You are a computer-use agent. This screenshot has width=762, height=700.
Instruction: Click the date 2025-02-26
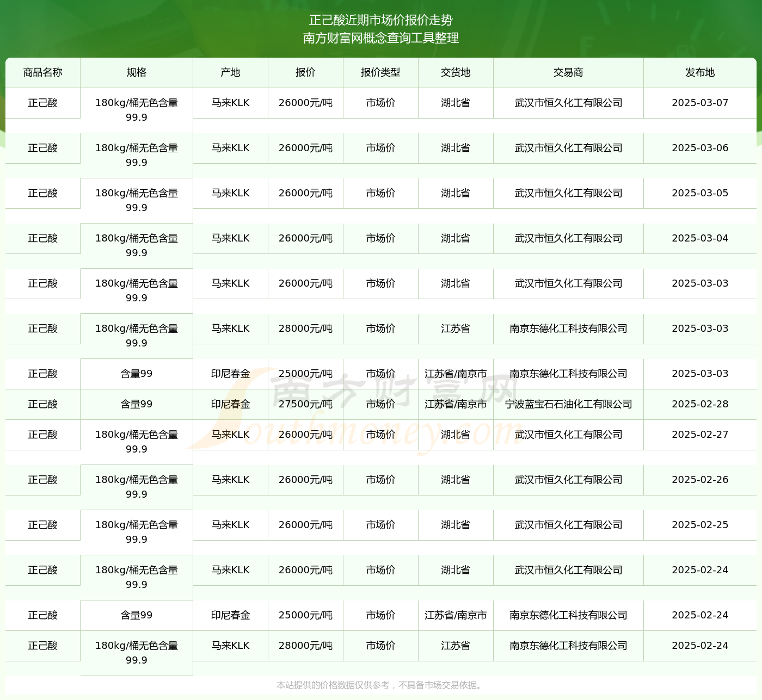700,480
